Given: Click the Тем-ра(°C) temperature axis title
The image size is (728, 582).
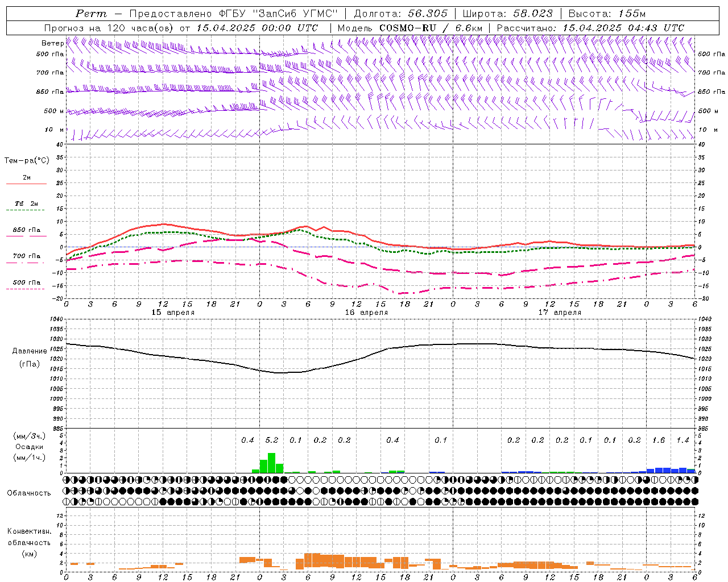Looking at the screenshot, I should (x=27, y=161).
